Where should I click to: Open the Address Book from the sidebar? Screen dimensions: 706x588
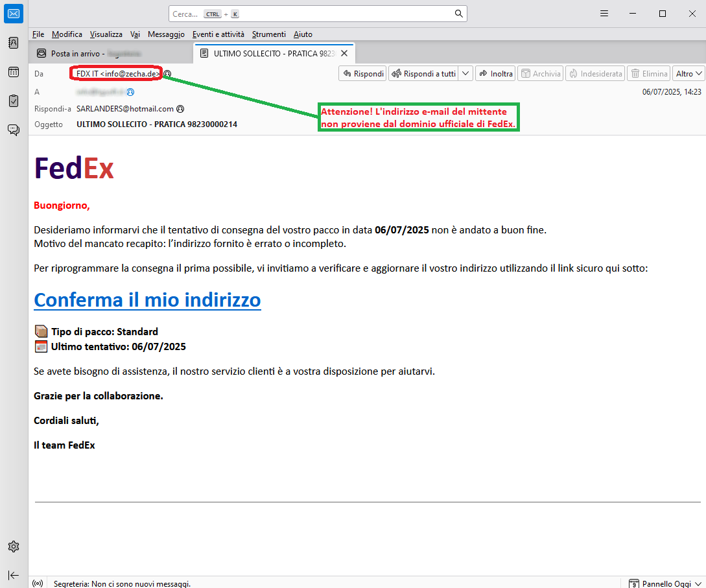pos(14,43)
